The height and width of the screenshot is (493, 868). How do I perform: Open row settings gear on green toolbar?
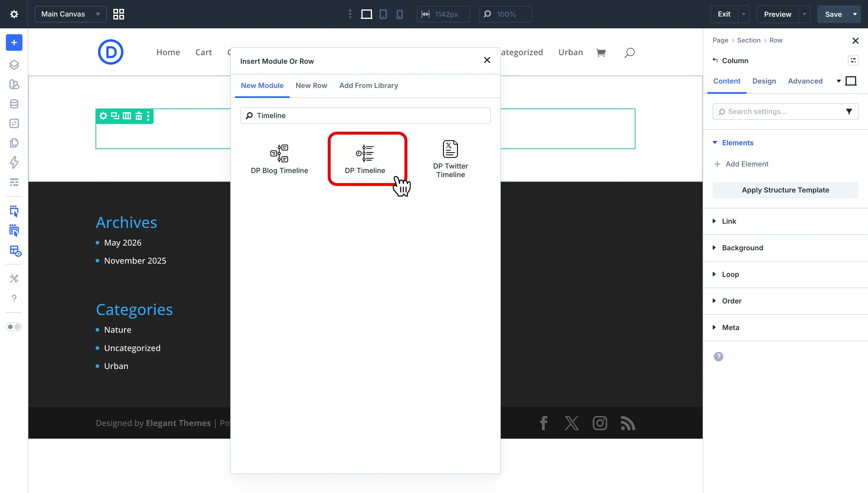pos(103,116)
